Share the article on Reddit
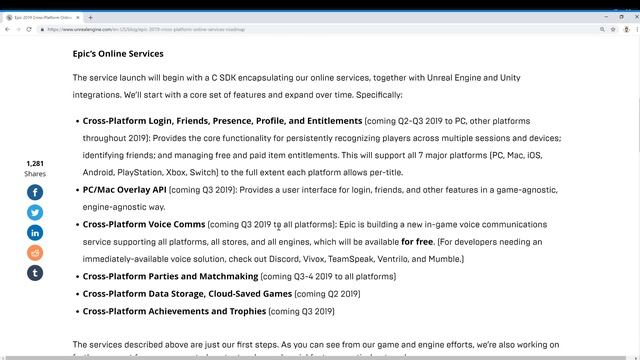Image resolution: width=640 pixels, height=360 pixels. click(x=35, y=253)
